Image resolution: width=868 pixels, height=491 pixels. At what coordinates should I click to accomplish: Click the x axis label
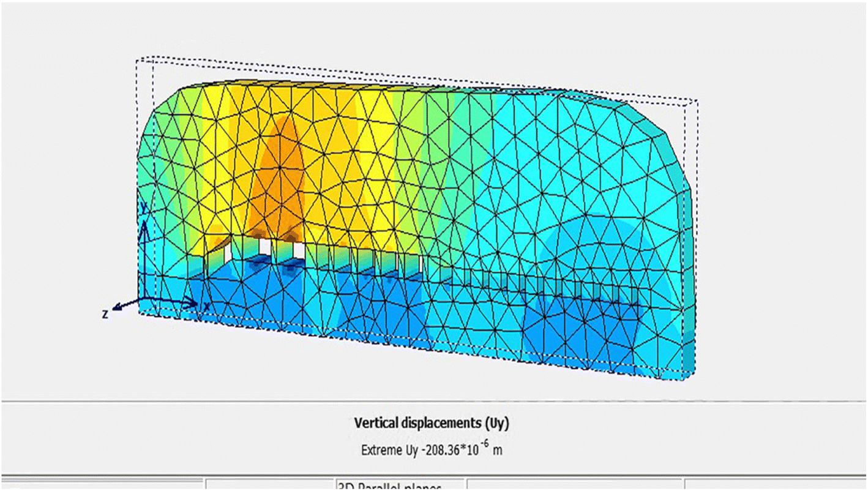(207, 305)
